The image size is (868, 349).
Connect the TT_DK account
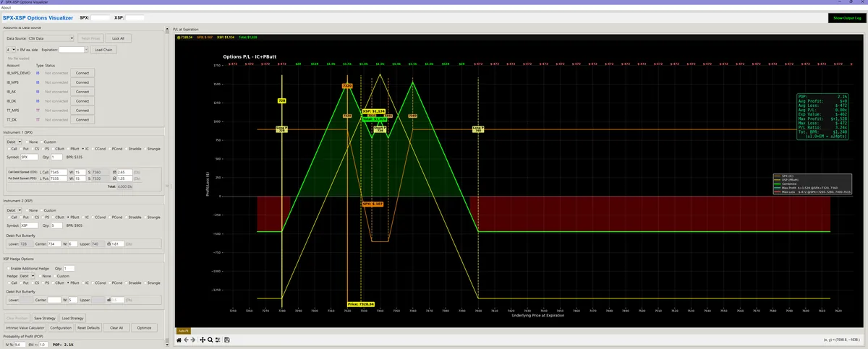coord(82,120)
